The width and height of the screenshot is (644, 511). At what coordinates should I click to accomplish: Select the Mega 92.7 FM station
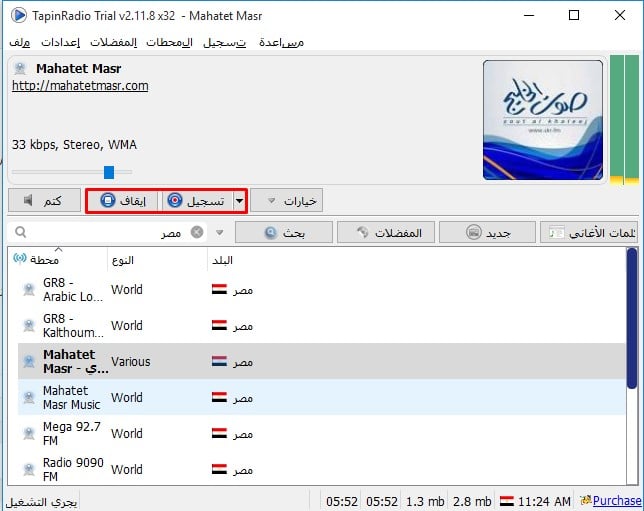point(72,433)
